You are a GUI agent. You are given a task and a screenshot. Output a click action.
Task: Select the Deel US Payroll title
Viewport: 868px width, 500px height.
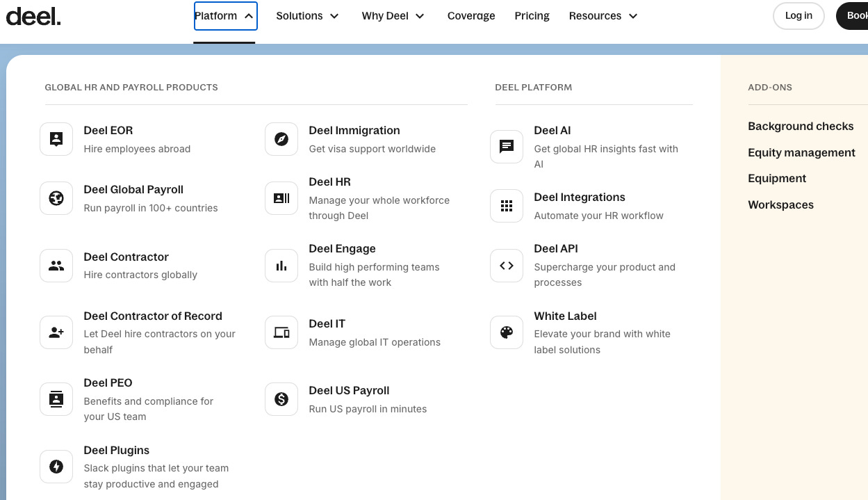pos(349,391)
